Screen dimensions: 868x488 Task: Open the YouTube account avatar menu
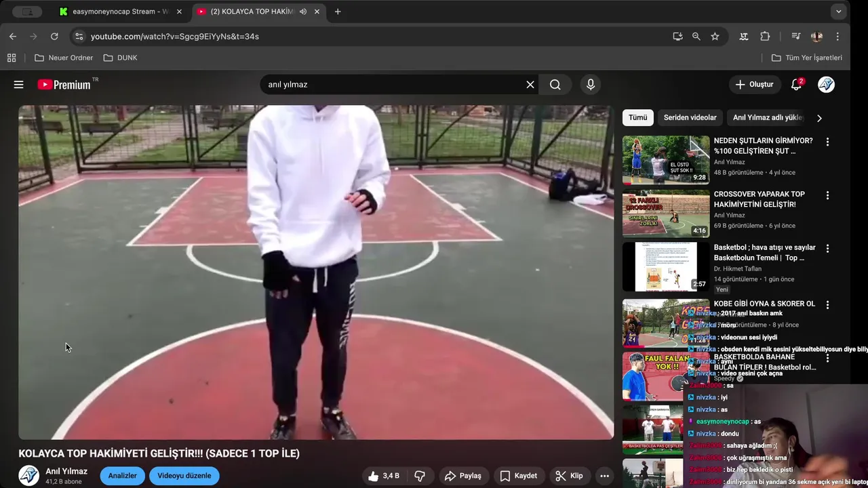point(826,85)
